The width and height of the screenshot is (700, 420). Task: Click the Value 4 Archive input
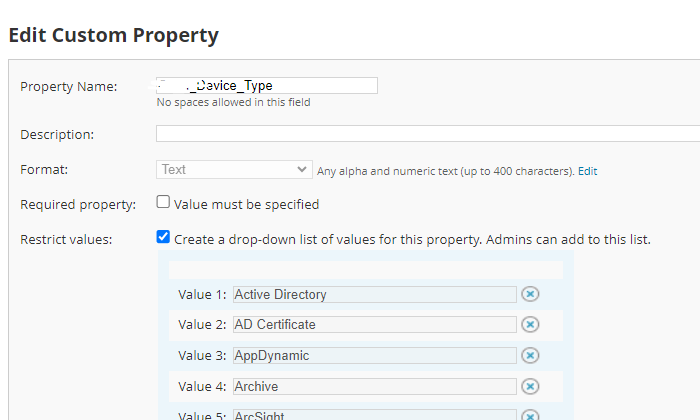pos(374,386)
